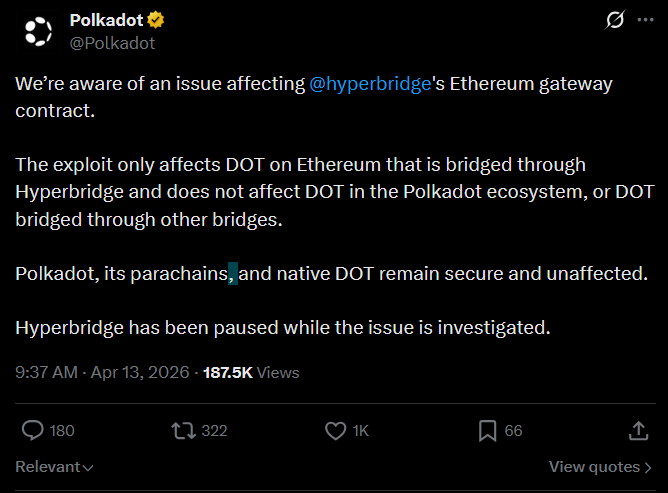
Task: Like the post with the heart icon
Action: (x=336, y=430)
